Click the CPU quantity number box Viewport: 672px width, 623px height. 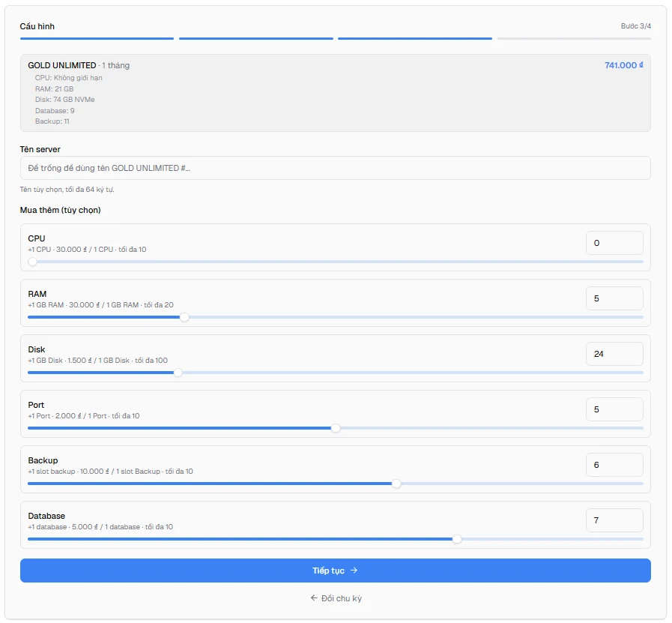point(614,243)
